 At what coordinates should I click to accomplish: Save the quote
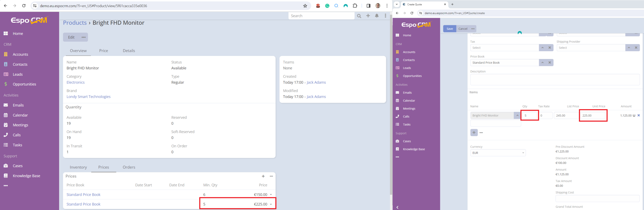click(450, 29)
